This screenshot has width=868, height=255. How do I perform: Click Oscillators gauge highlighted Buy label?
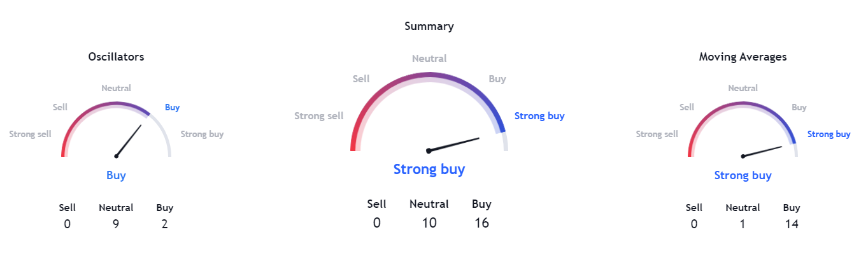pyautogui.click(x=172, y=108)
